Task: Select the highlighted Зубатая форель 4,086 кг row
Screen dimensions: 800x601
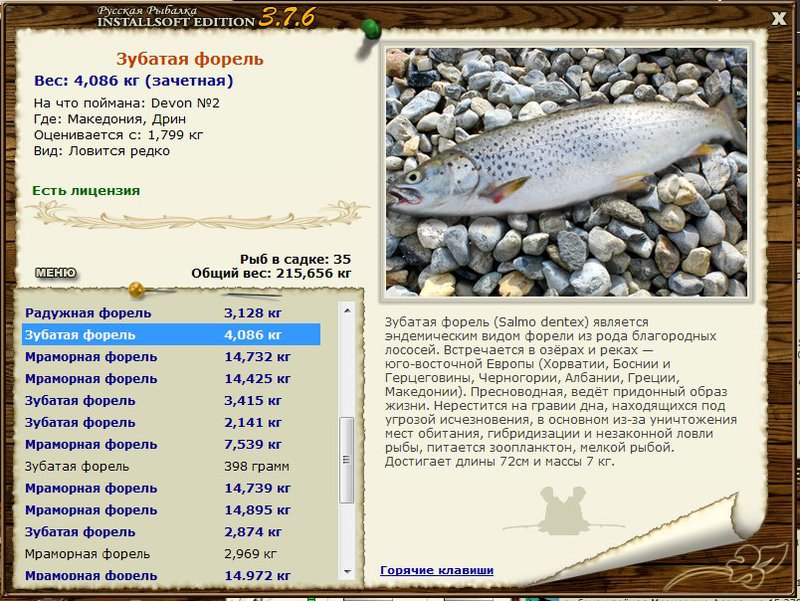Action: pyautogui.click(x=171, y=335)
